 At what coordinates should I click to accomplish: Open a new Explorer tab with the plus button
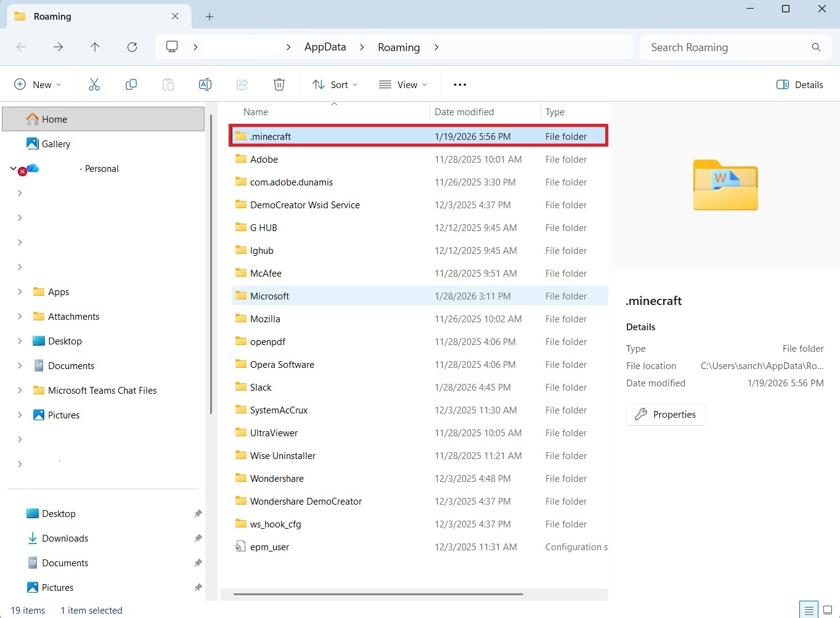(x=209, y=17)
